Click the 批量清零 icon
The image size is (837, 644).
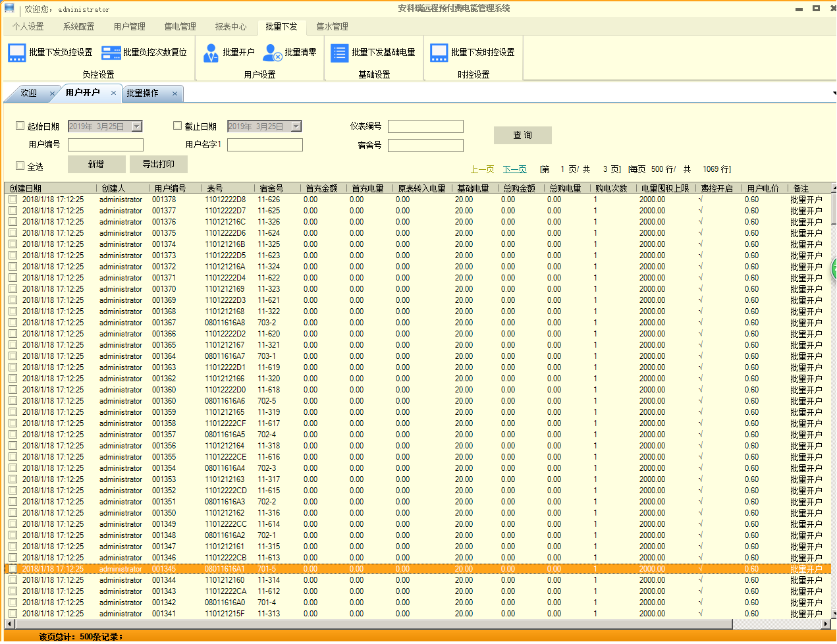tap(273, 53)
